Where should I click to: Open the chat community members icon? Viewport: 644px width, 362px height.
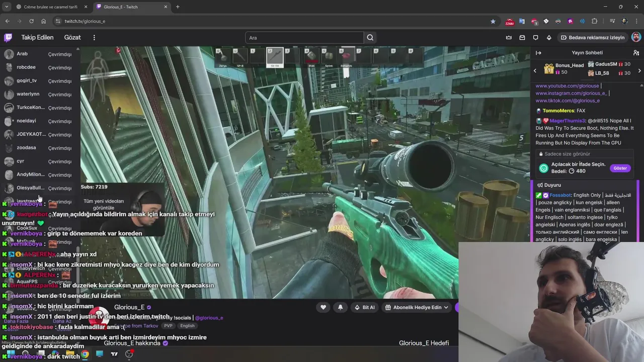tap(636, 53)
